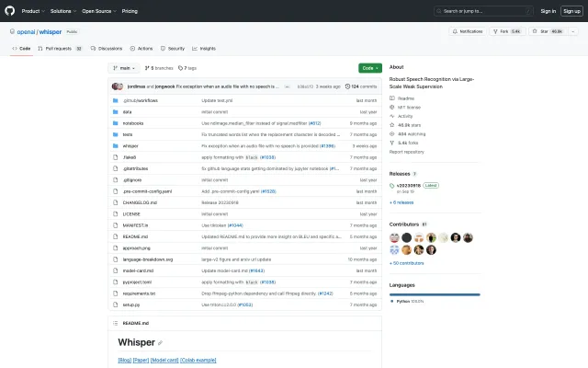View the 5 branches list
Viewport: 588px width, 368px height.
160,68
